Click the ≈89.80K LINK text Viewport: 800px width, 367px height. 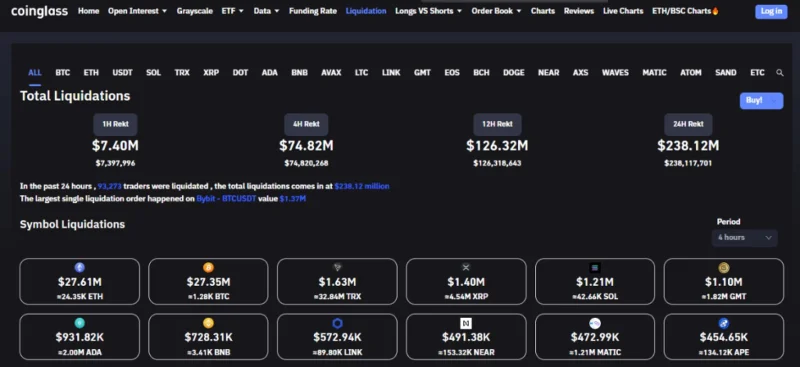337,352
